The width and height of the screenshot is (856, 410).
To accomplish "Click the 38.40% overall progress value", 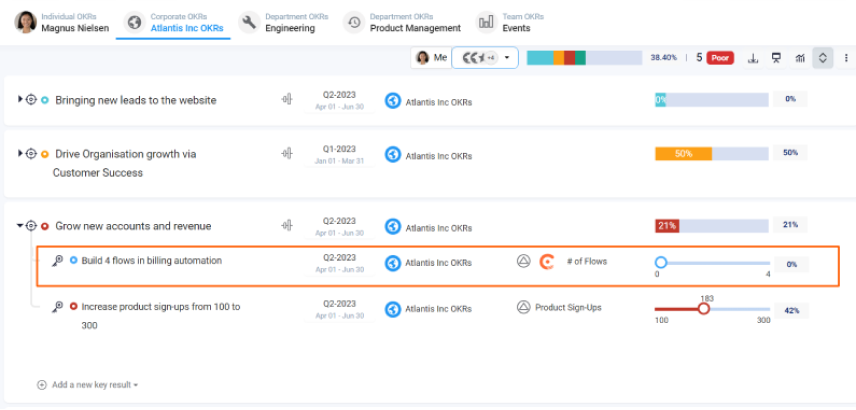I will [663, 57].
